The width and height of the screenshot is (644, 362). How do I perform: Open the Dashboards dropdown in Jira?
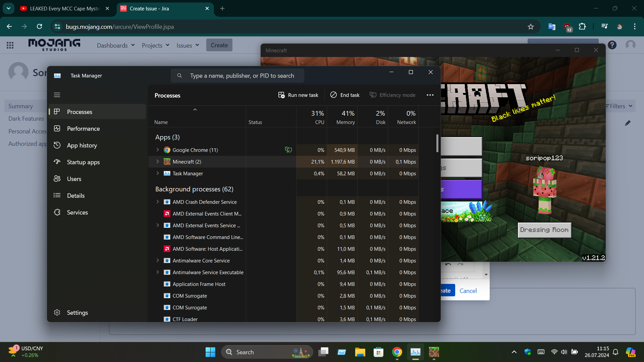point(116,45)
